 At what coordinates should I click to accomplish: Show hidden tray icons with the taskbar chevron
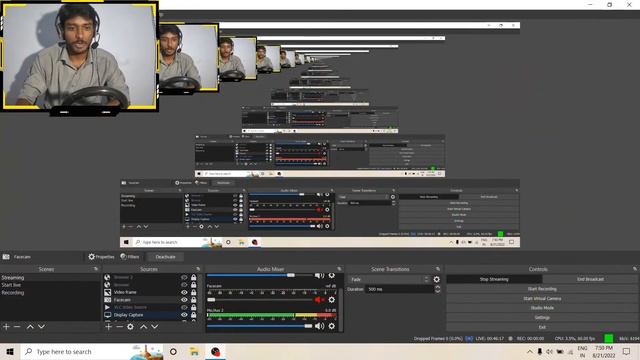[529, 351]
